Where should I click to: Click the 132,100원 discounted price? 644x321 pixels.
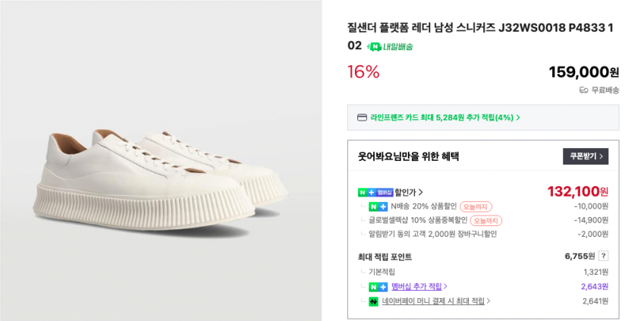[x=576, y=191]
